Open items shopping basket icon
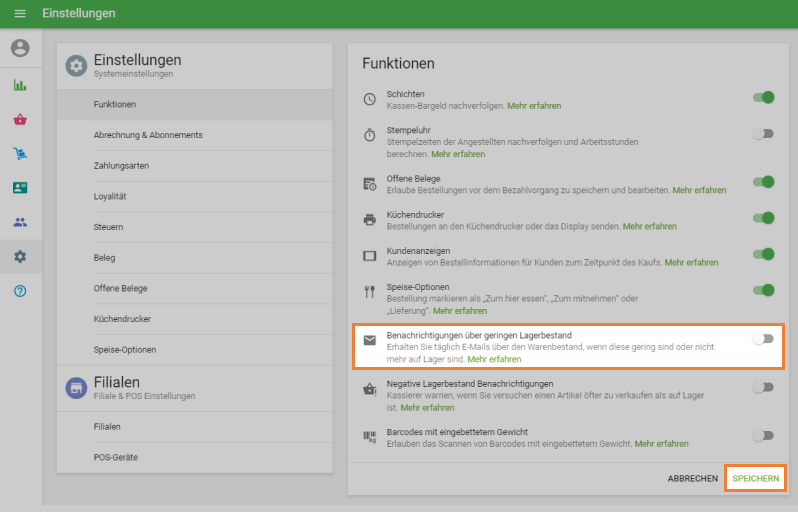The image size is (798, 512). pos(20,119)
